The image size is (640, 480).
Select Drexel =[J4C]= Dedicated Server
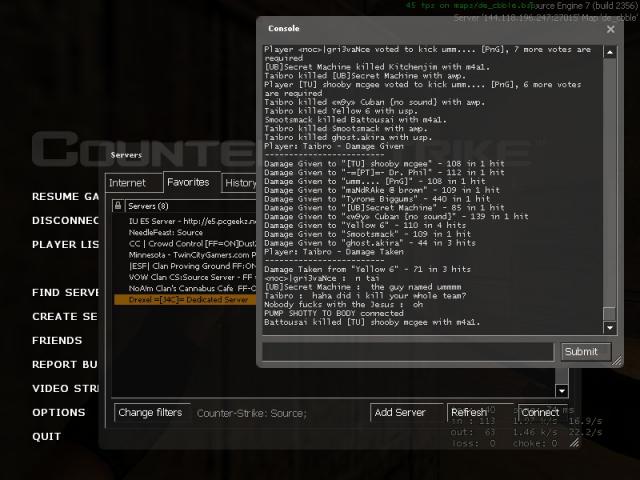[185, 300]
